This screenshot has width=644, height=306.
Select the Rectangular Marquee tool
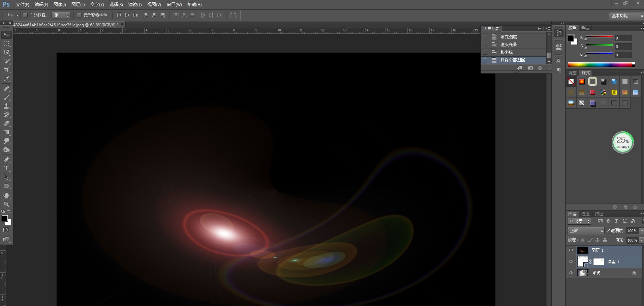[6, 44]
